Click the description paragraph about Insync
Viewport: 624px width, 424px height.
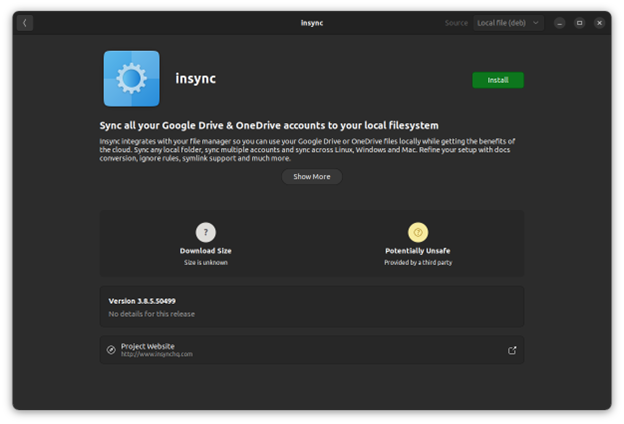(x=307, y=150)
